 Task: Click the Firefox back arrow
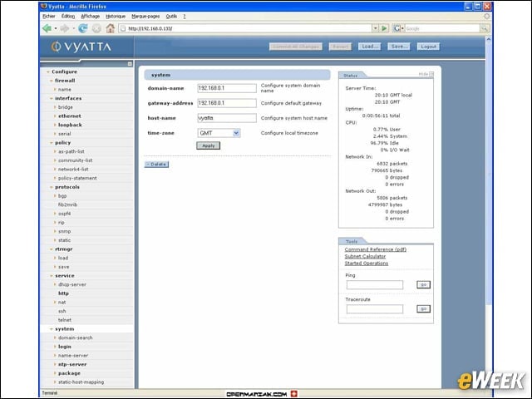pos(47,28)
